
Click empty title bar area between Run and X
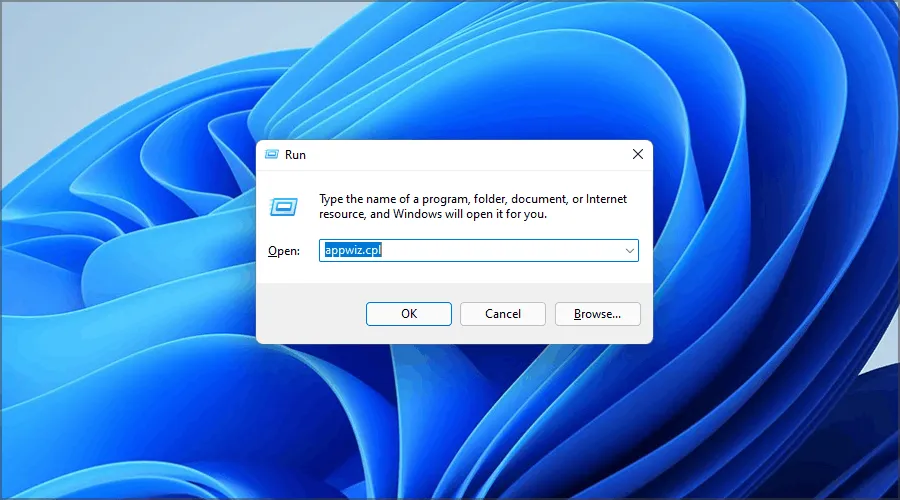460,155
